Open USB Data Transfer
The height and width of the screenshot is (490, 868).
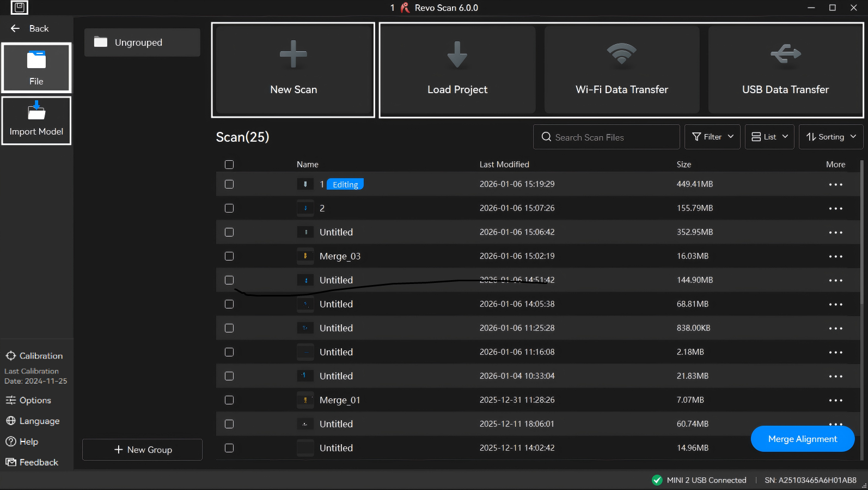point(785,70)
